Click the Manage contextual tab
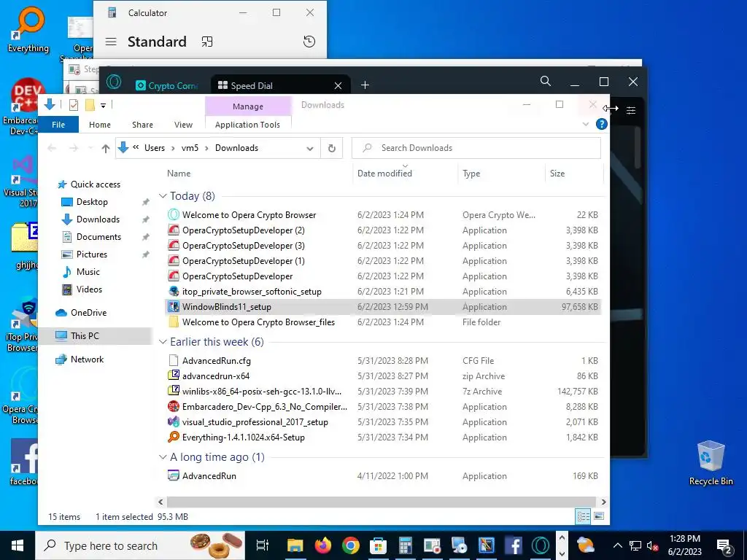 click(x=248, y=106)
